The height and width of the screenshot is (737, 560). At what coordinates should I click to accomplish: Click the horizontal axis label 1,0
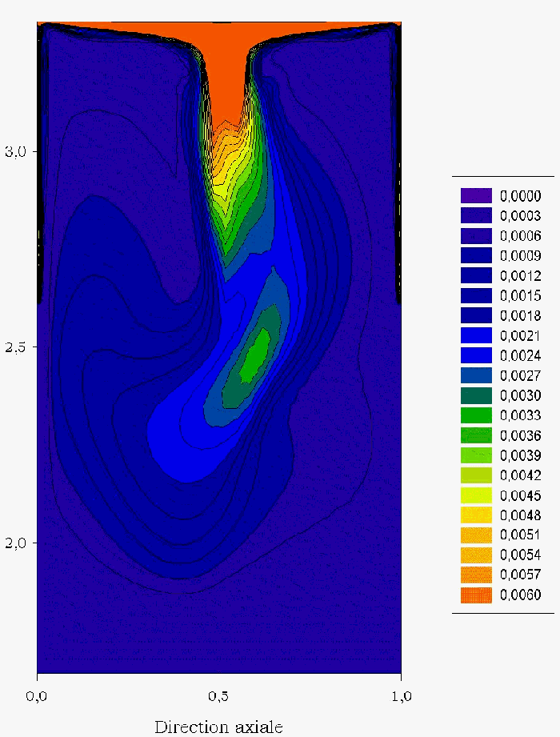402,696
